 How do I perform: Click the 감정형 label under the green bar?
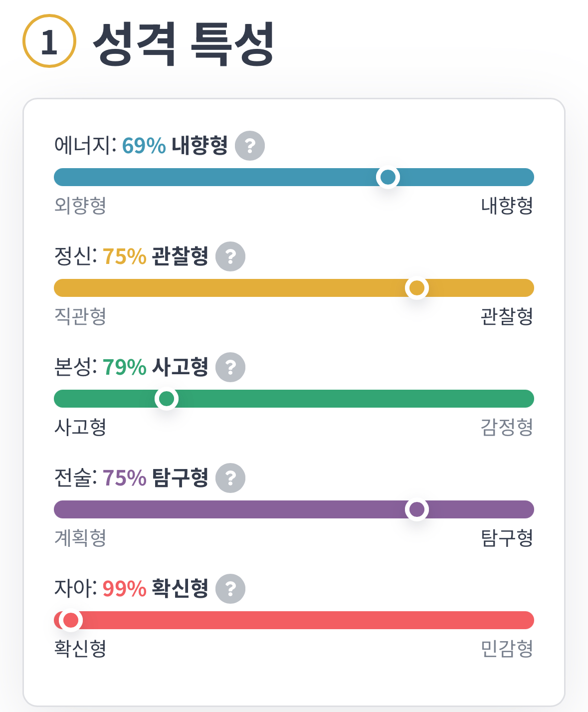pos(507,427)
